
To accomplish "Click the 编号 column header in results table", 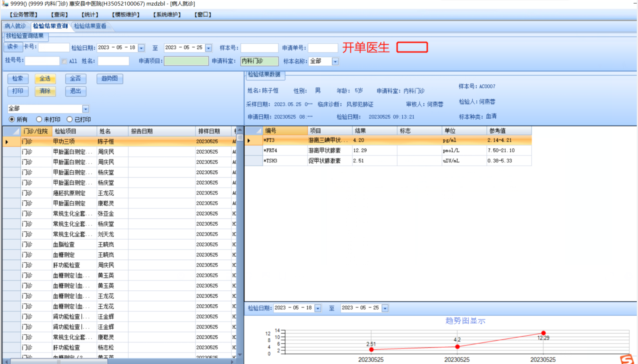I will [x=285, y=131].
